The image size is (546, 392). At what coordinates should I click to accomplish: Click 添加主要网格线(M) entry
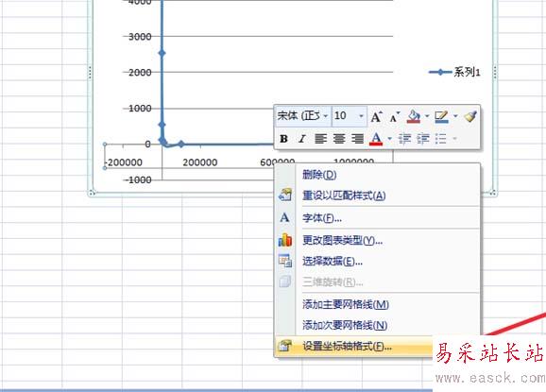click(377, 304)
